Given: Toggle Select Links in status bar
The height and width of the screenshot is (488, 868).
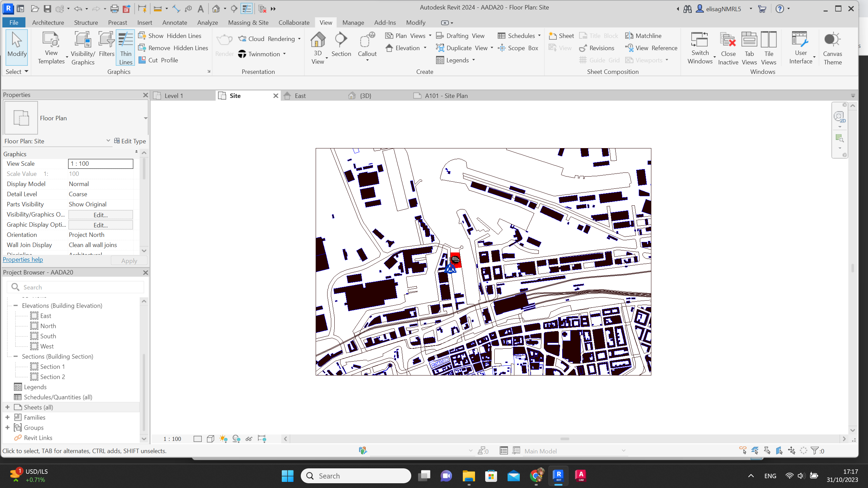Looking at the screenshot, I should tap(743, 451).
